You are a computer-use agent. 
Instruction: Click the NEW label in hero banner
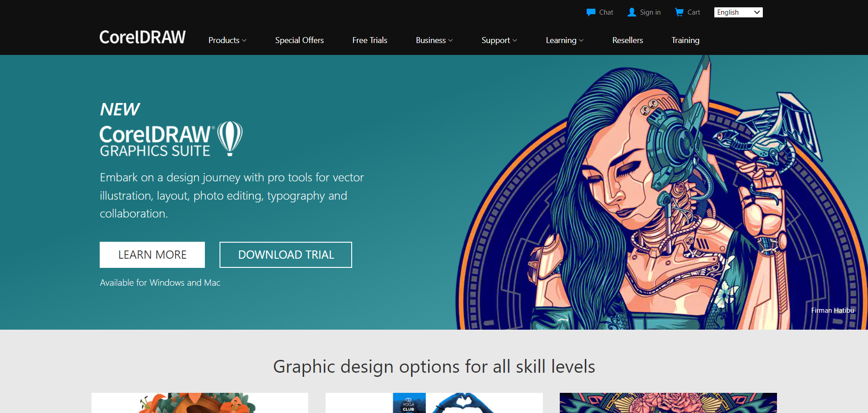pyautogui.click(x=120, y=109)
